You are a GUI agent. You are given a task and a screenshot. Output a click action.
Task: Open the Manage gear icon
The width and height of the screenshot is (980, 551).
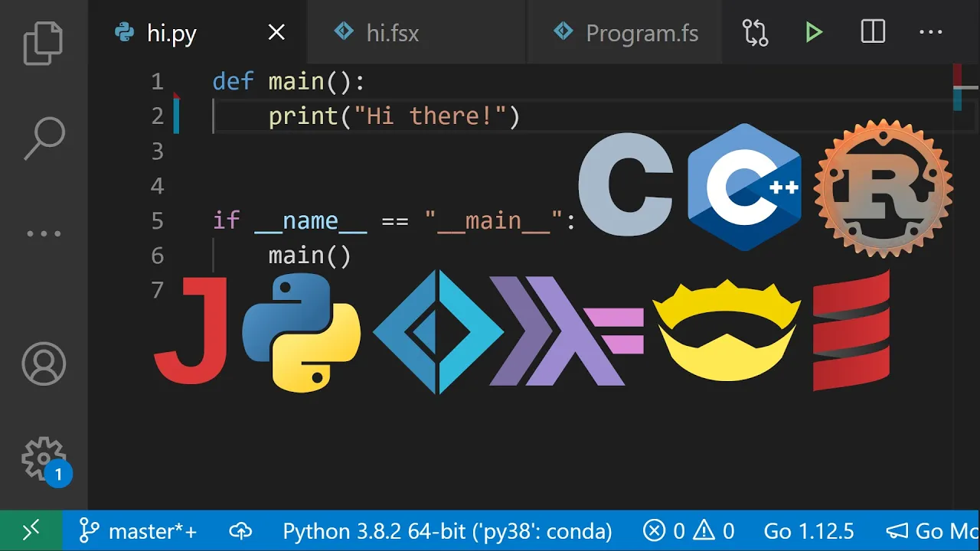(x=44, y=458)
